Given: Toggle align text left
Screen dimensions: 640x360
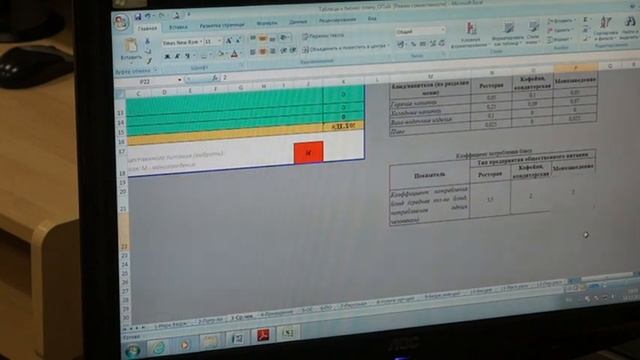Looking at the screenshot, I should coord(253,52).
